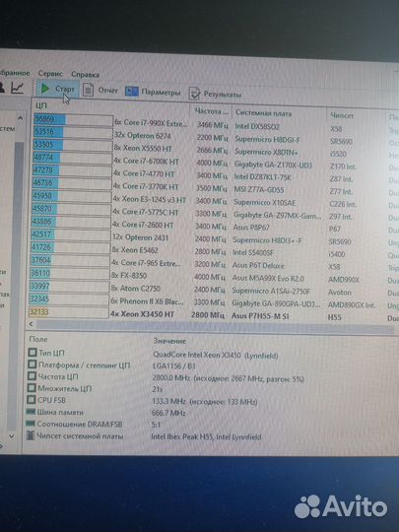This screenshot has height=532, width=399.
Task: Click the left arrow of the horizontal scrollbar
Action: [31, 324]
